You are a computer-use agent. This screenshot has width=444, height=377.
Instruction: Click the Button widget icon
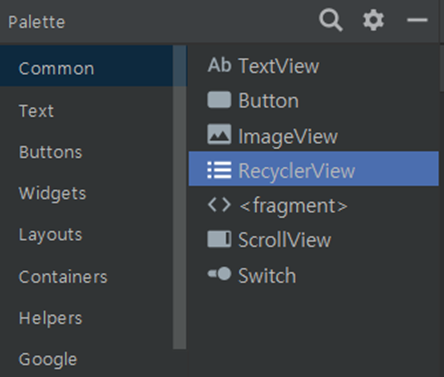[219, 100]
